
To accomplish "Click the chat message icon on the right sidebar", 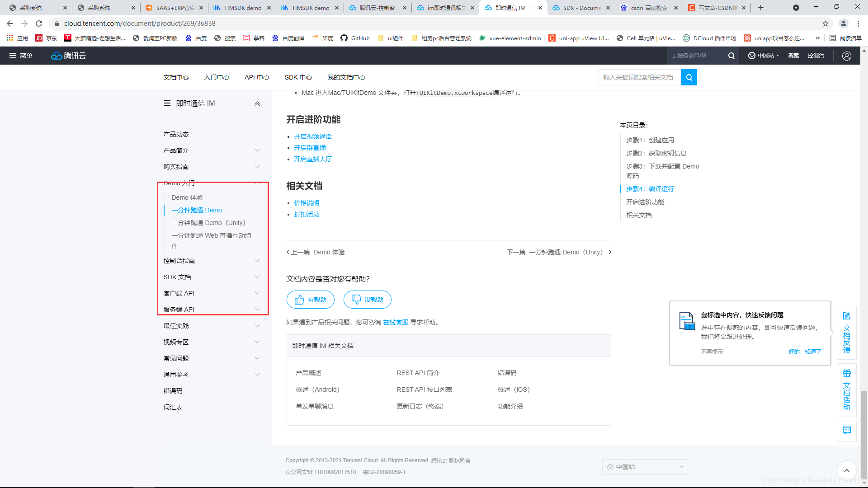I will [x=846, y=430].
